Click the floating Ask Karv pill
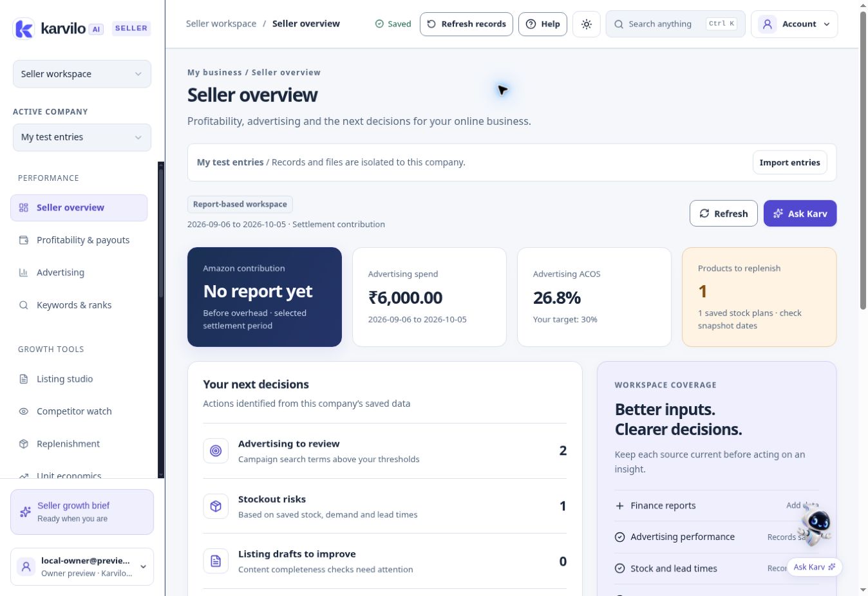 pos(814,567)
